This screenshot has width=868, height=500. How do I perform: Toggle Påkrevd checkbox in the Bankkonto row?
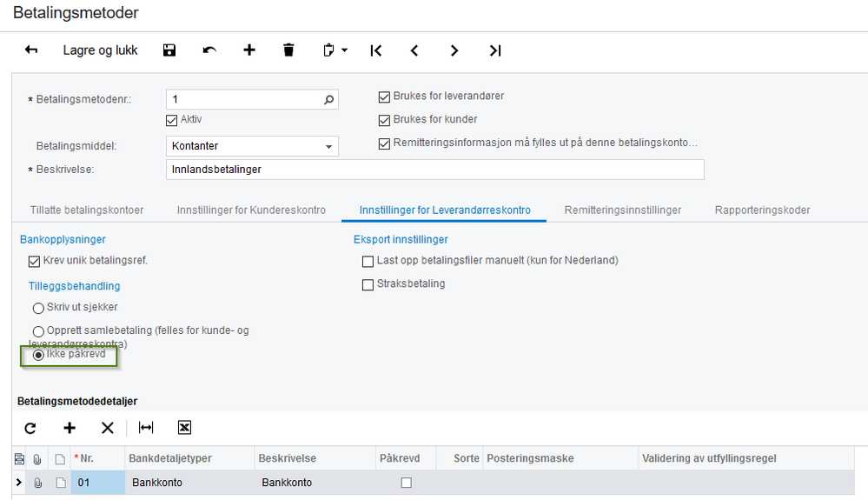click(406, 483)
